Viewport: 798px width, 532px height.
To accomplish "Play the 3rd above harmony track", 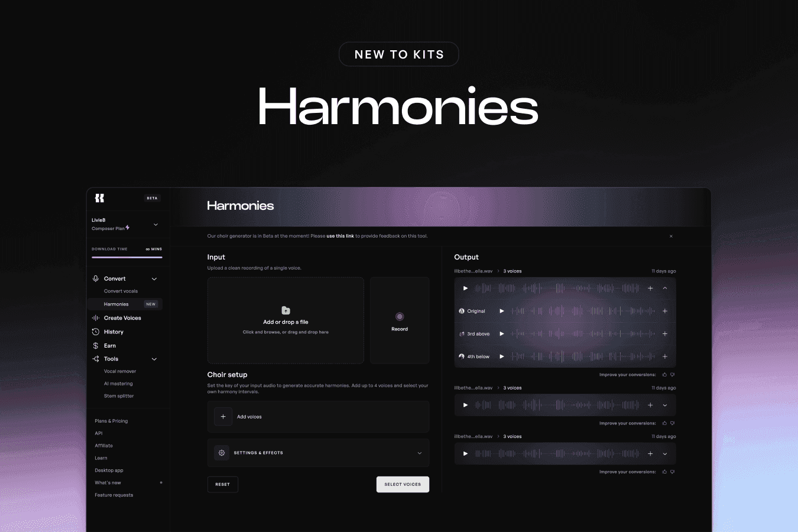I will point(502,334).
